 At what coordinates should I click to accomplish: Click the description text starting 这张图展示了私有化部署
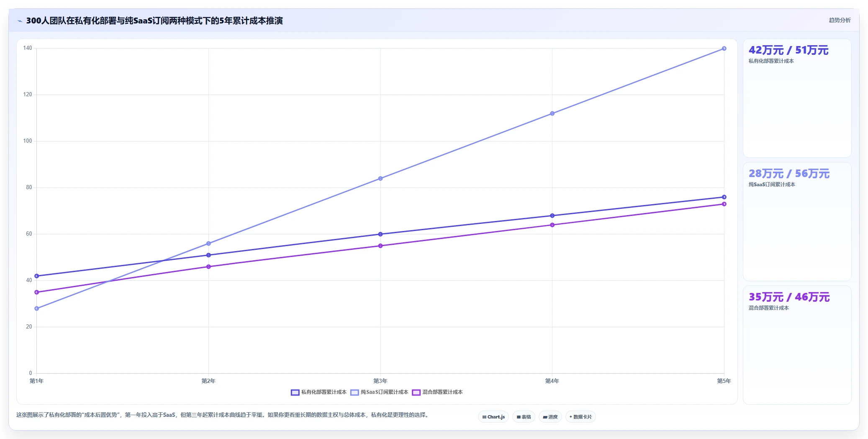pyautogui.click(x=223, y=415)
